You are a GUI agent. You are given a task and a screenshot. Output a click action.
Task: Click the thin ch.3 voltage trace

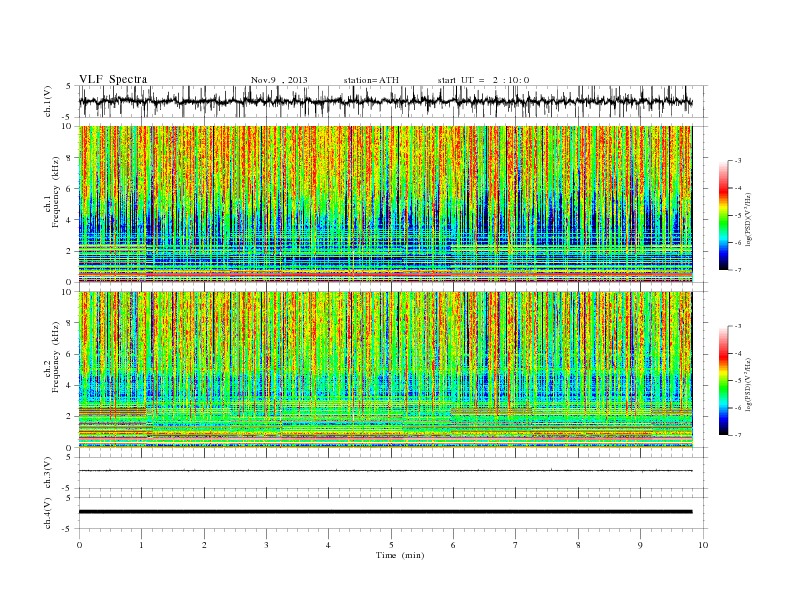[385, 471]
